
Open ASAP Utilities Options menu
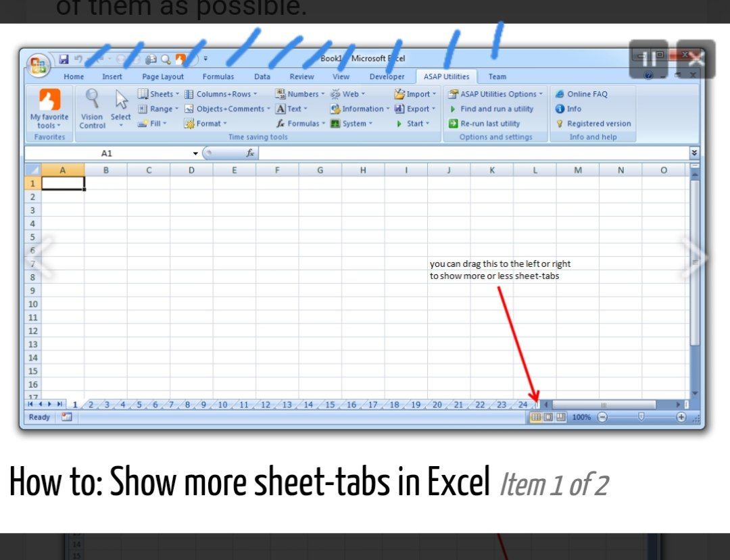(495, 94)
